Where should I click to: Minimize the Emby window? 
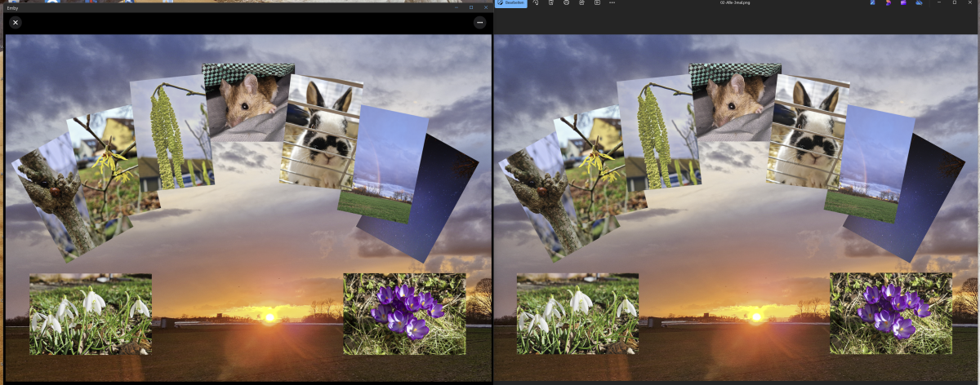click(456, 7)
